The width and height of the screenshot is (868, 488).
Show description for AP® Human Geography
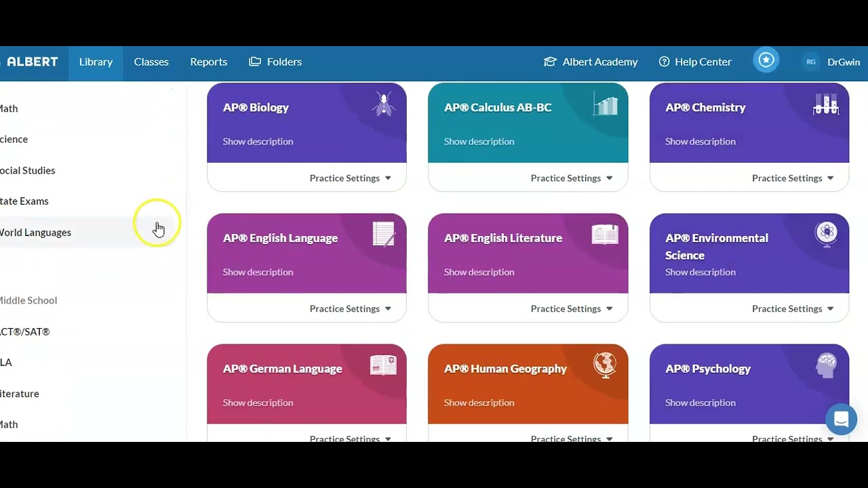coord(479,403)
